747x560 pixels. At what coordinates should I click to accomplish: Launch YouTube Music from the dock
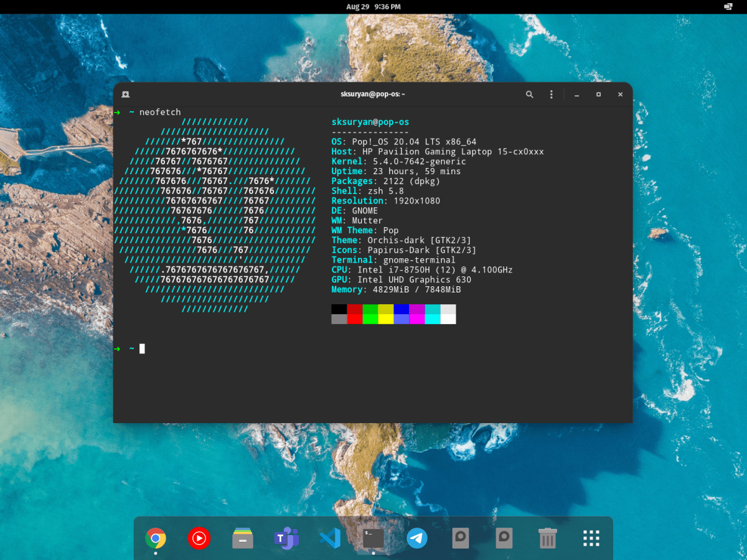(199, 538)
